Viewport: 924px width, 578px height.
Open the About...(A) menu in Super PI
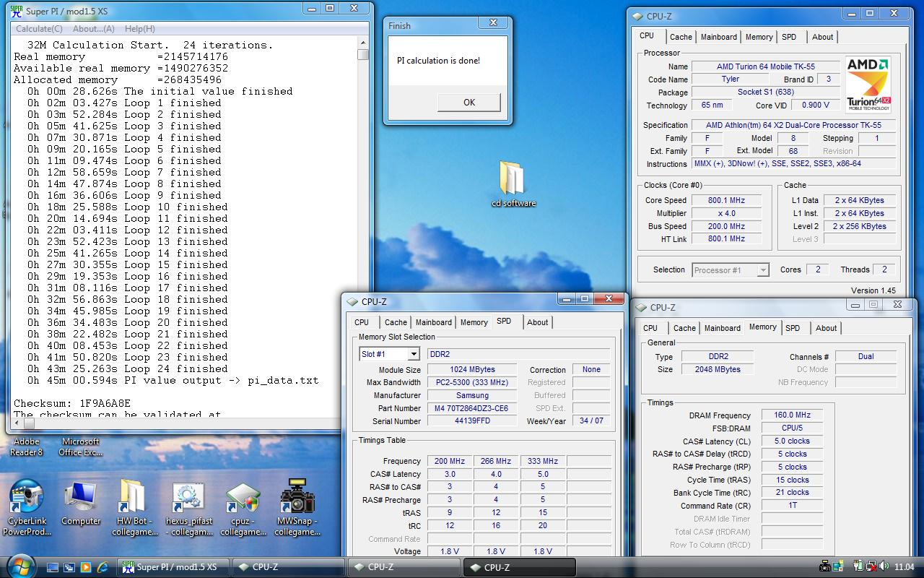[94, 29]
